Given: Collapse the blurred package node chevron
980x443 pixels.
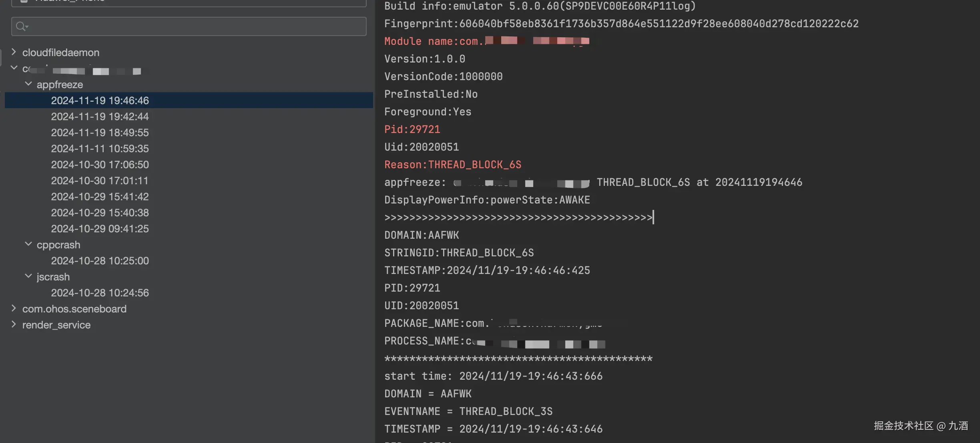Looking at the screenshot, I should point(14,68).
